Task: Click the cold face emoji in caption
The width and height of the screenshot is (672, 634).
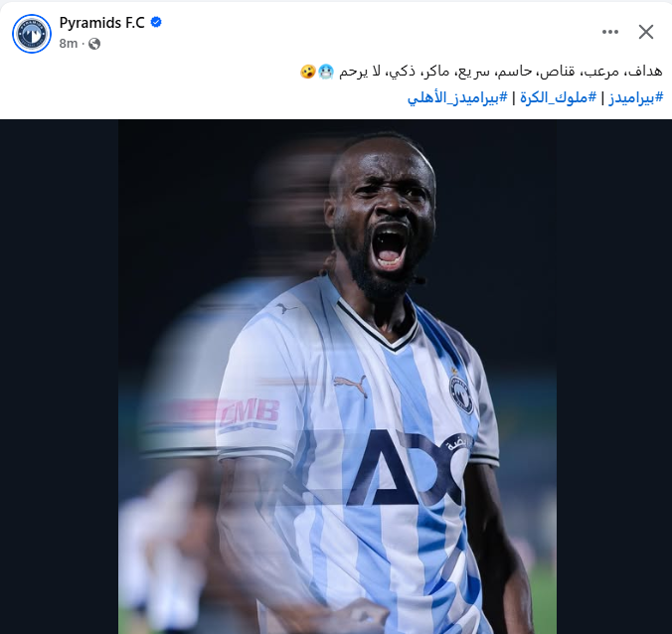Action: click(x=325, y=72)
